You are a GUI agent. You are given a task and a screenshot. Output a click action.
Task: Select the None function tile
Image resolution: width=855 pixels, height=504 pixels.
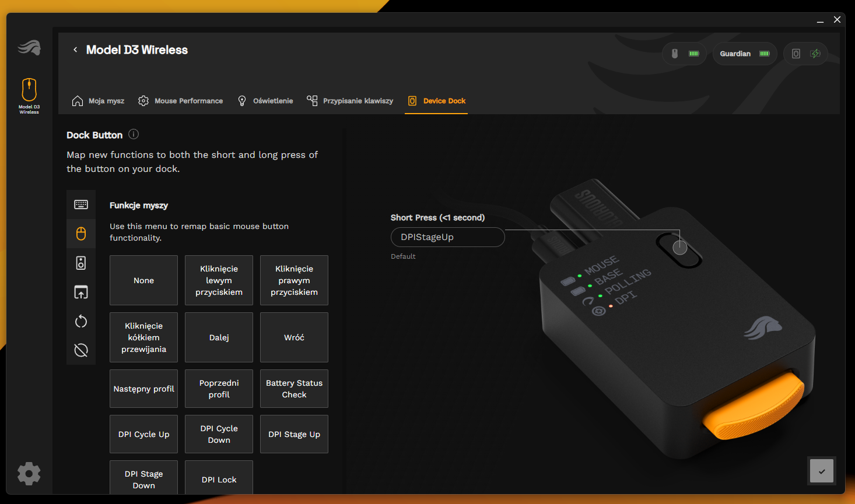(x=143, y=280)
